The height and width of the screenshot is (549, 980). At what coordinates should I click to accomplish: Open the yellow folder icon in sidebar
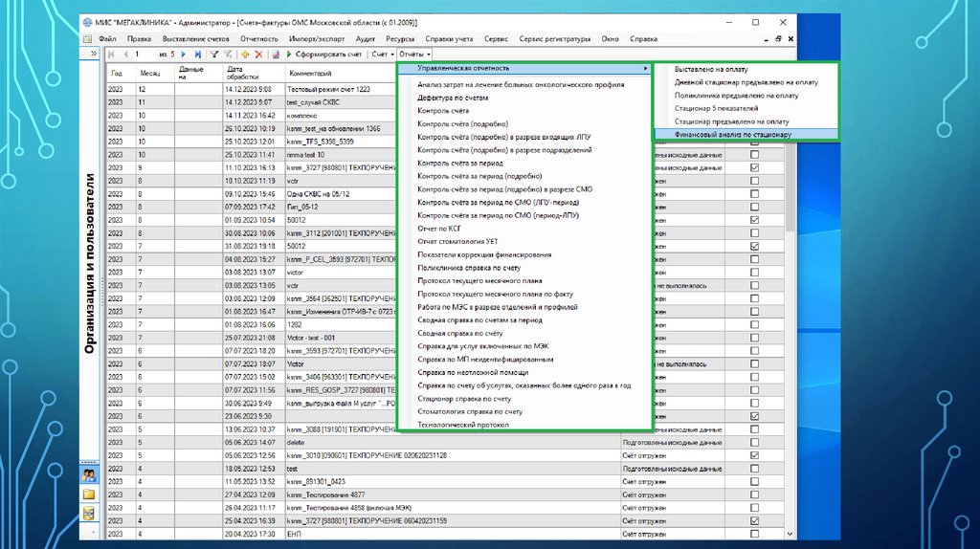point(89,494)
